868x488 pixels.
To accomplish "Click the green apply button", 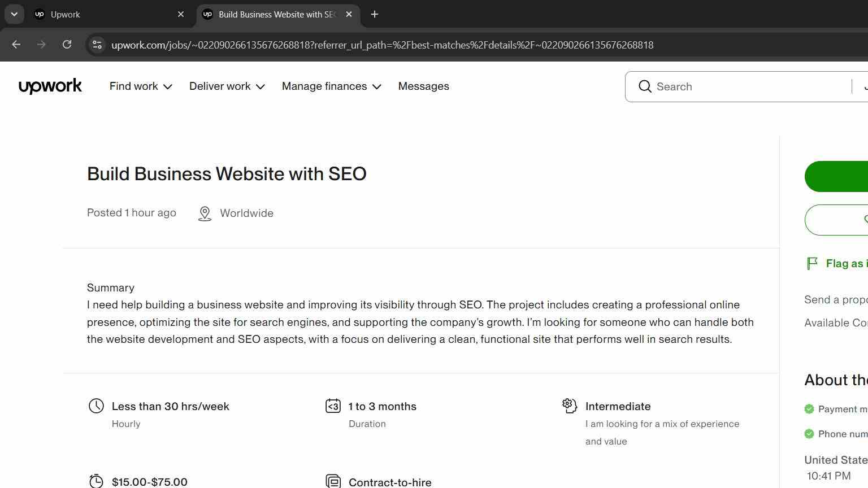I will tap(836, 176).
